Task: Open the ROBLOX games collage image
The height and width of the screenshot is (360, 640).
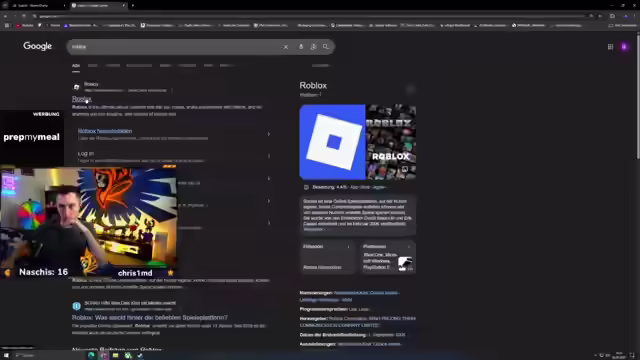Action: 391,142
